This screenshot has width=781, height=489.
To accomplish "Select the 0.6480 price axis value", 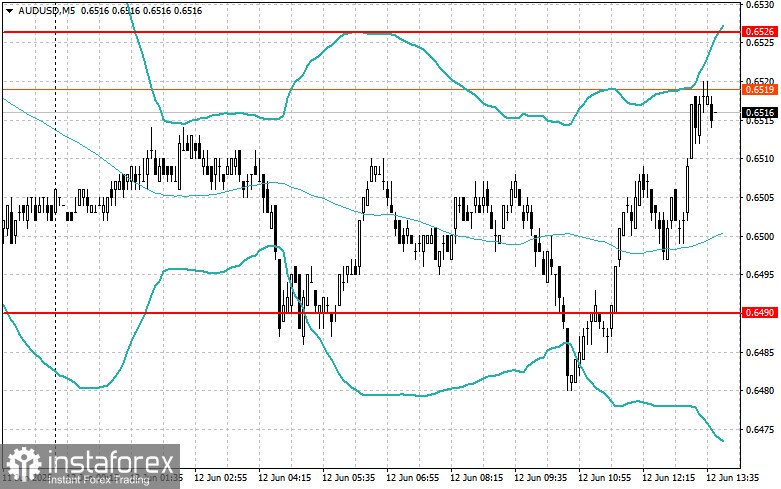I will 760,391.
